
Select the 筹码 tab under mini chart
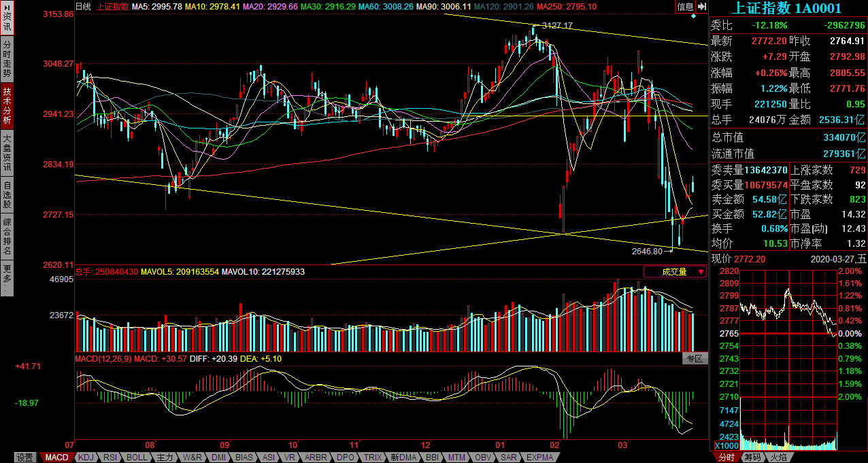752,458
